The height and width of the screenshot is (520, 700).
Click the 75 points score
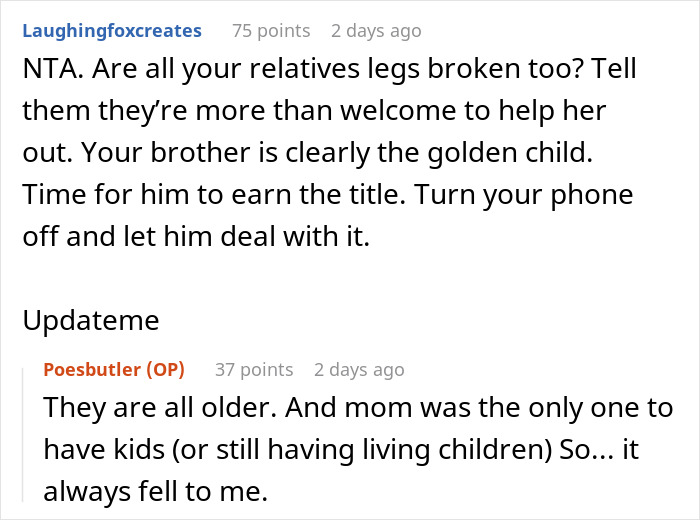click(271, 31)
